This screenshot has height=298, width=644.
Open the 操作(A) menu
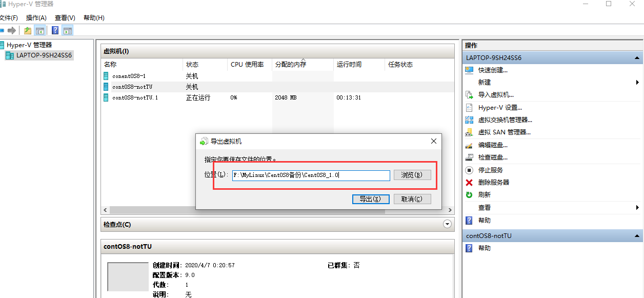[36, 18]
